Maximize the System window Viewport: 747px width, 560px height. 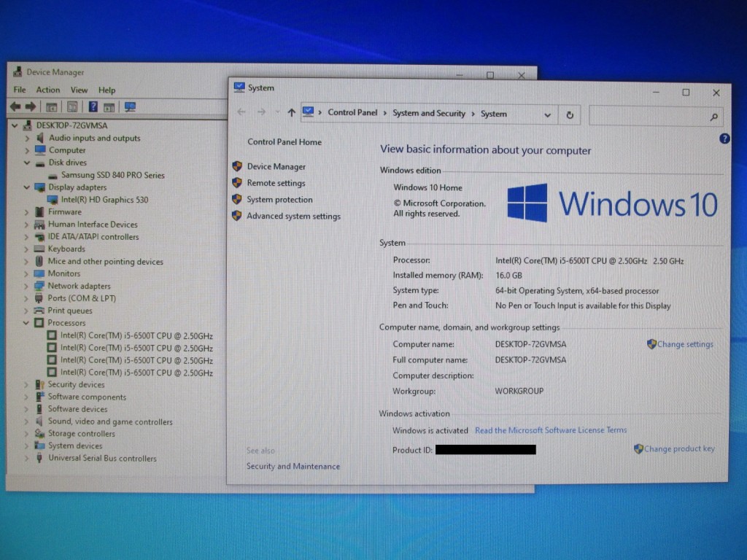(x=686, y=93)
